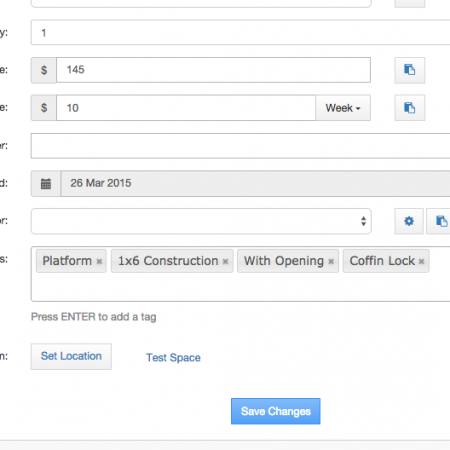The height and width of the screenshot is (450, 450).
Task: Remove the 1x6 Construction tag
Action: pos(225,261)
